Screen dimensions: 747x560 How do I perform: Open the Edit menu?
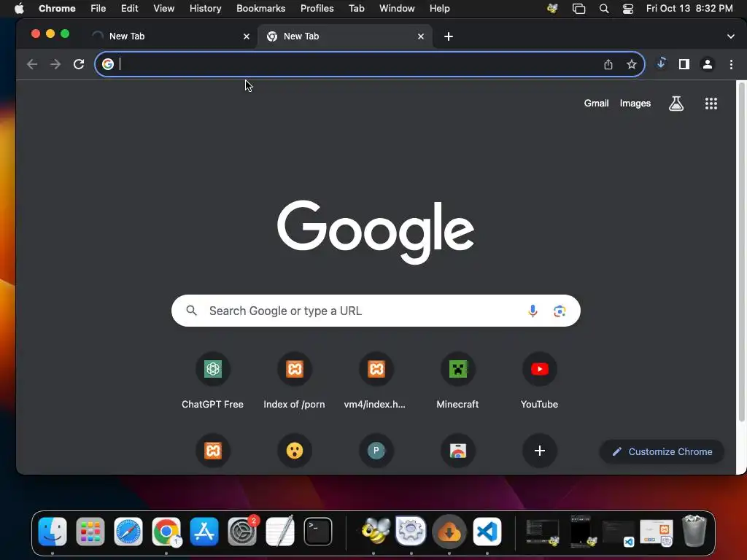(129, 9)
